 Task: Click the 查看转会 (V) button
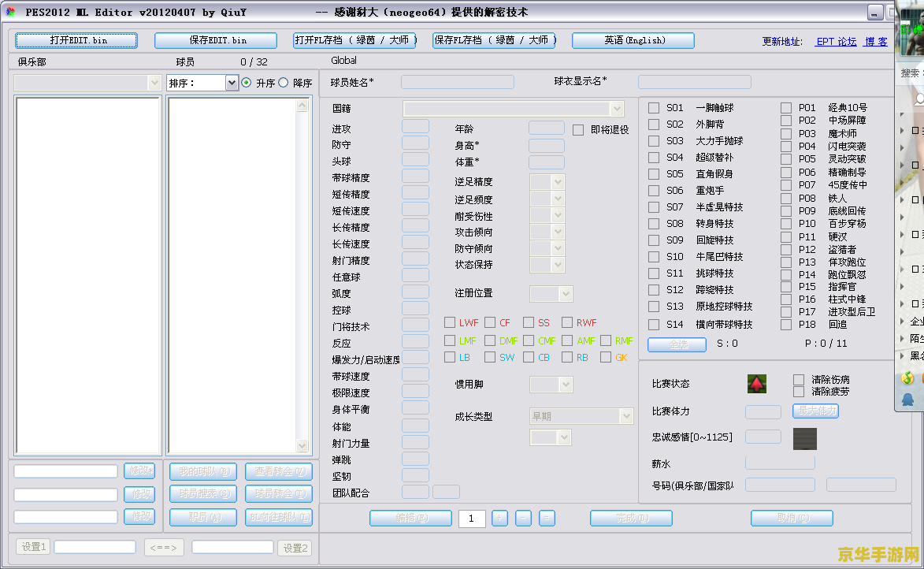tap(280, 472)
